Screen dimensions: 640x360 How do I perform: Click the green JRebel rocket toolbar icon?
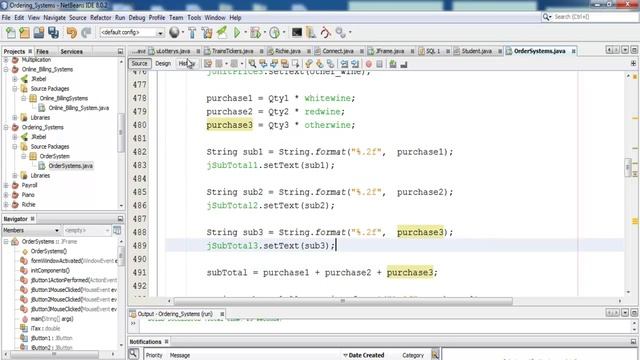tap(222, 33)
